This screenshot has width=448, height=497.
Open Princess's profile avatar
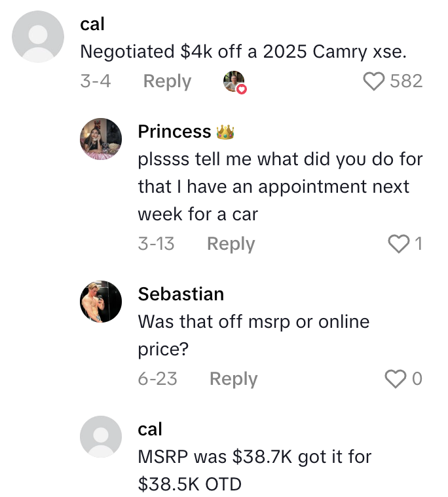(x=101, y=139)
